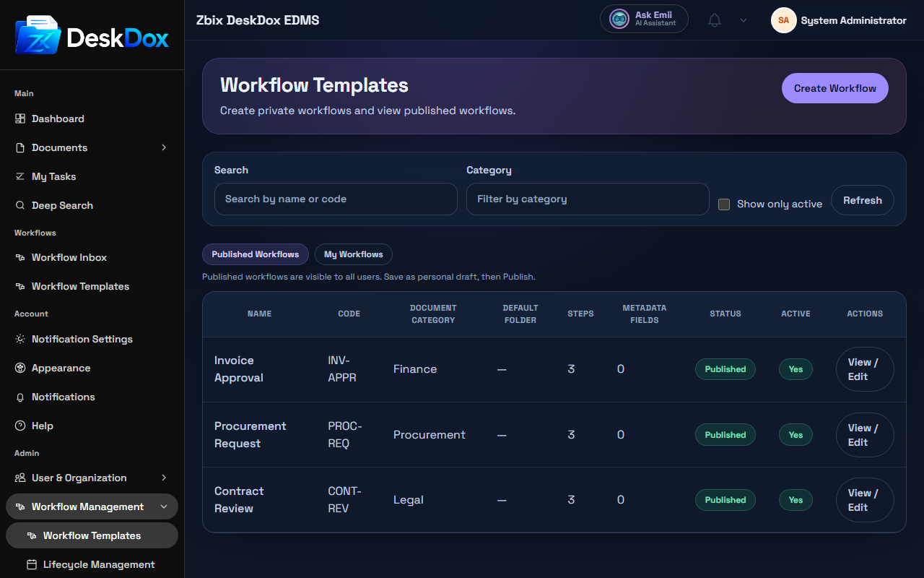Click the Zbix DeskDox EDMS title
The height and width of the screenshot is (578, 924).
(x=258, y=20)
